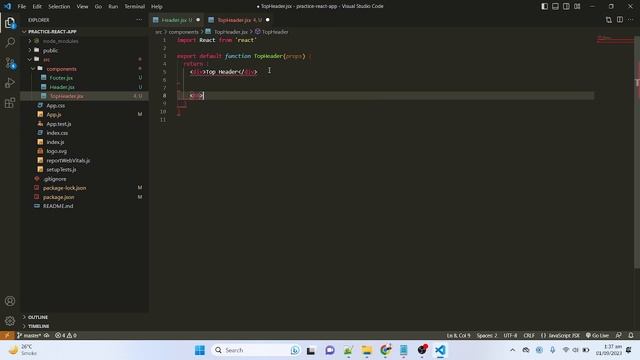This screenshot has width=640, height=360.
Task: Collapse the src folder
Action: pos(46,60)
